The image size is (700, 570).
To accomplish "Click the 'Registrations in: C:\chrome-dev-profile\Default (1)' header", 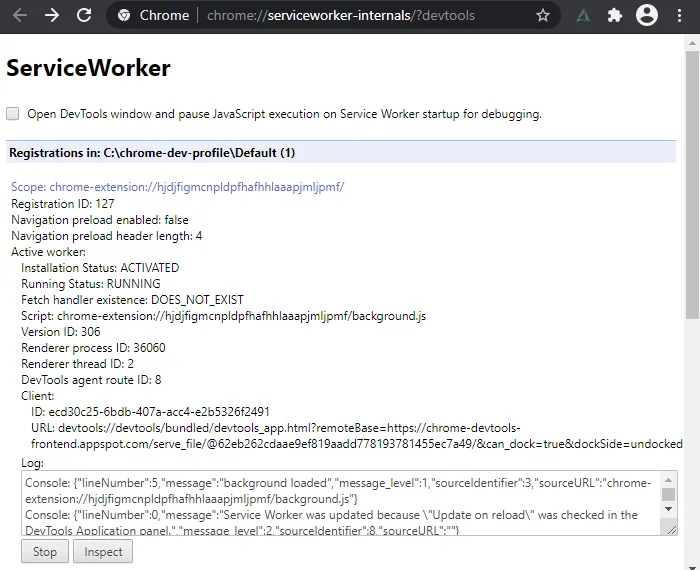I will [341, 153].
